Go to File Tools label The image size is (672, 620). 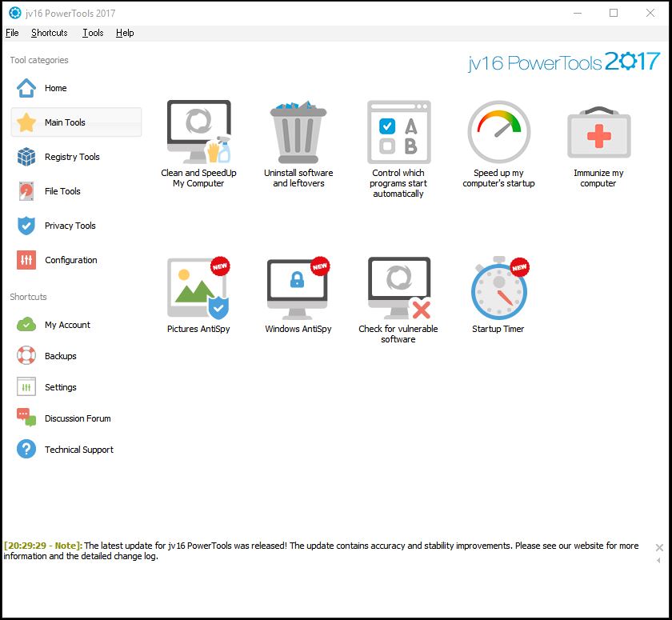click(x=62, y=191)
